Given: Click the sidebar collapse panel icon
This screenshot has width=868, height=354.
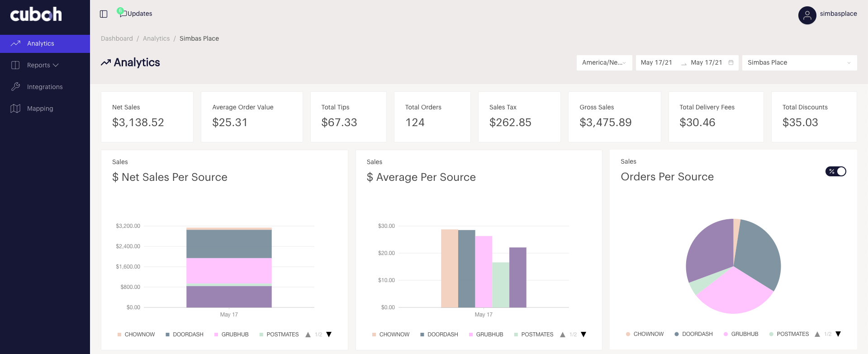Looking at the screenshot, I should coord(104,14).
